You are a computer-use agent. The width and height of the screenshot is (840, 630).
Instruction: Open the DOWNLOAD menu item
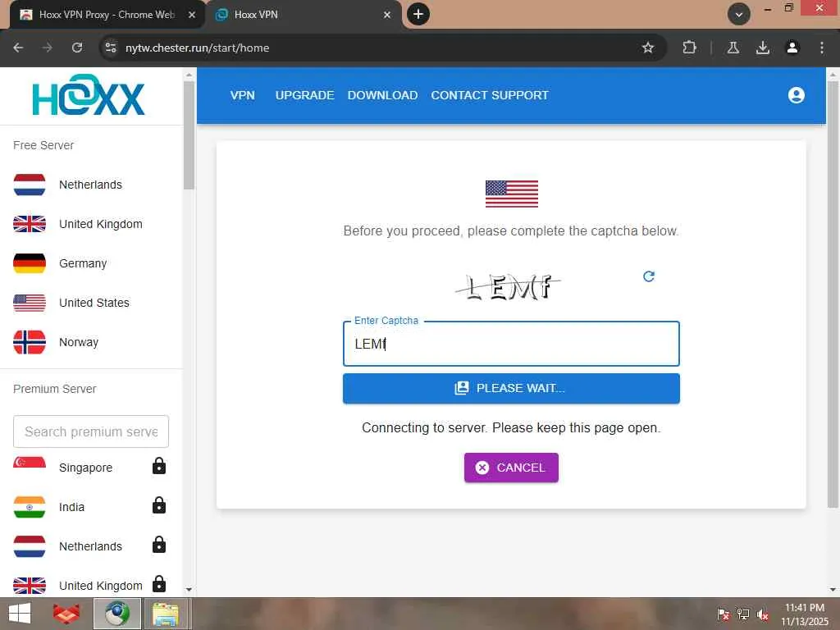point(382,95)
